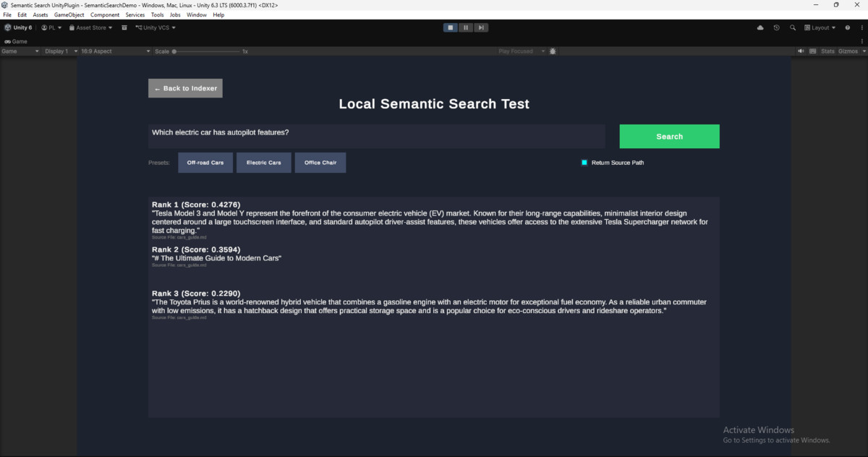868x457 pixels.
Task: Open the Jobs menu
Action: click(x=175, y=14)
